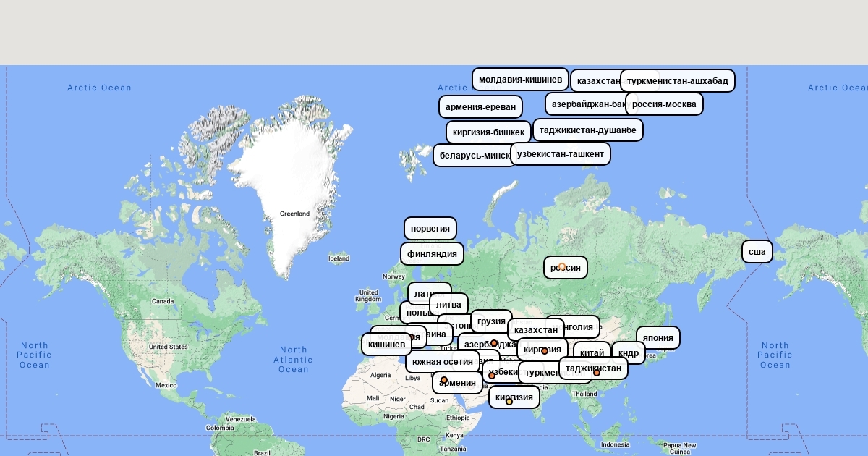Click the Iceland map name
This screenshot has width=868, height=456.
click(339, 258)
